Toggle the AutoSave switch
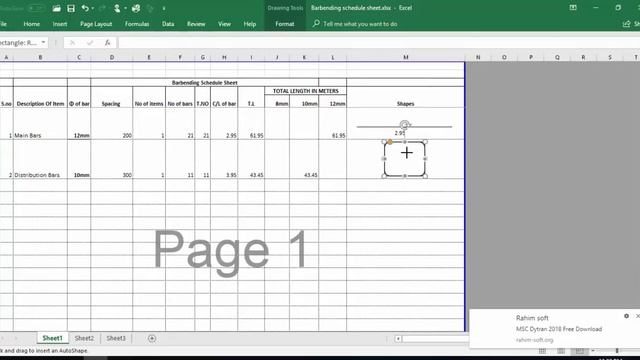 tap(36, 8)
